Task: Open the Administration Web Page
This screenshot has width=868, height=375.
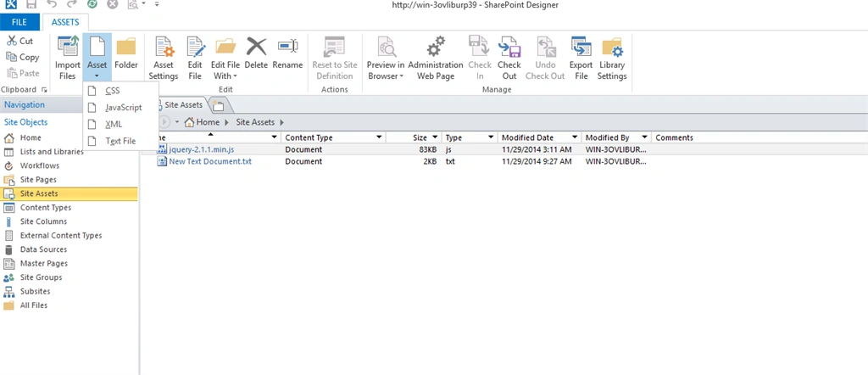Action: click(x=436, y=59)
